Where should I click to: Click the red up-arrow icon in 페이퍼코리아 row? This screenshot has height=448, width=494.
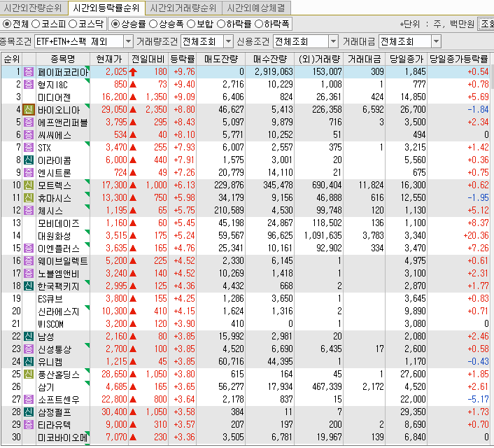133,72
